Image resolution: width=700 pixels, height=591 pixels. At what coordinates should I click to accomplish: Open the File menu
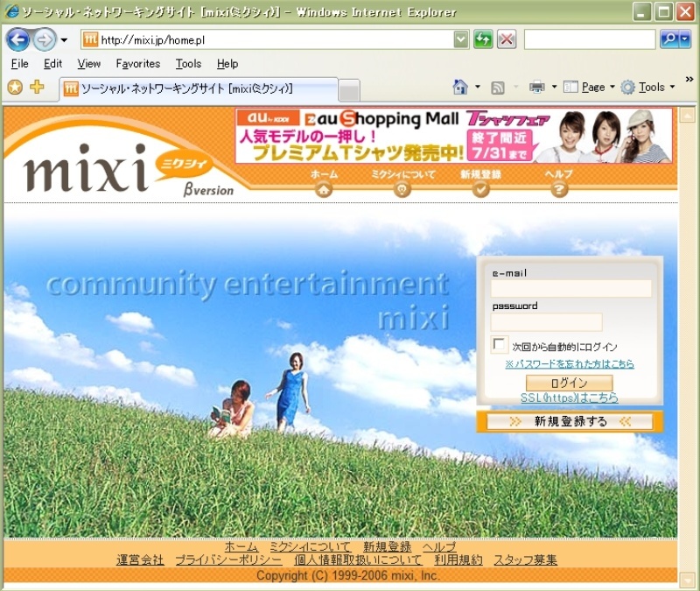(19, 64)
